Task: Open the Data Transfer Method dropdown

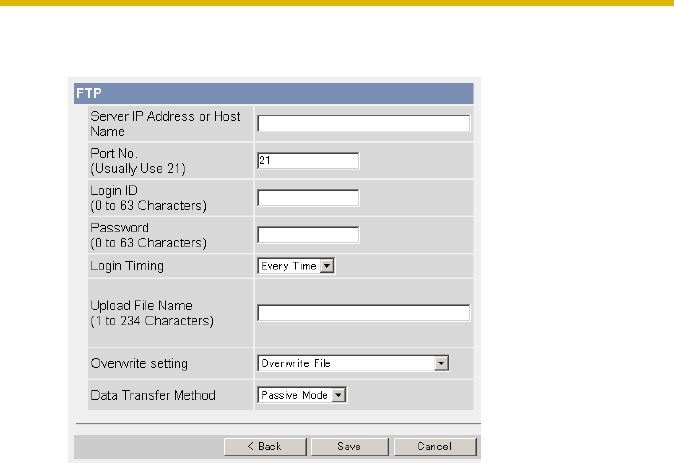Action: (302, 395)
